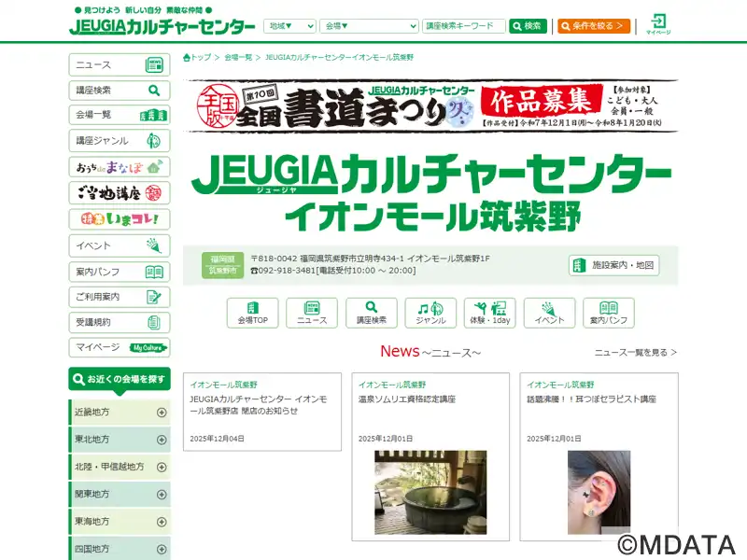Open 講座検索 in the left sidebar
The image size is (747, 560).
tap(120, 90)
